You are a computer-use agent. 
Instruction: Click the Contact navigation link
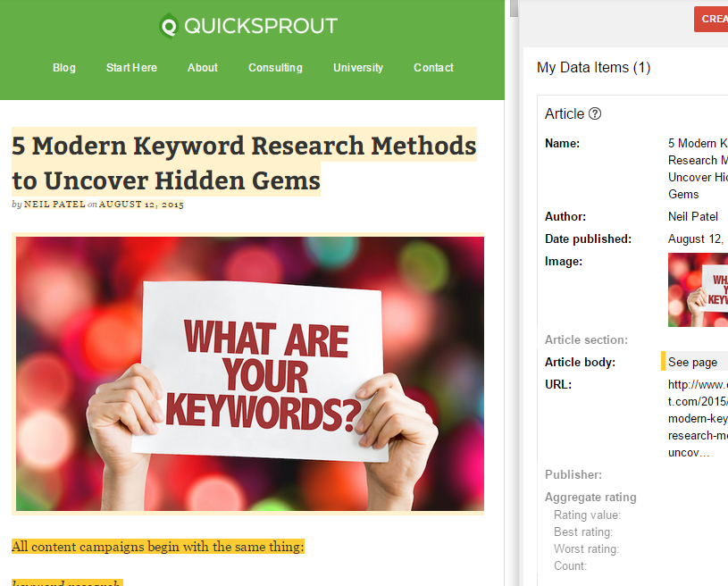pyautogui.click(x=433, y=68)
